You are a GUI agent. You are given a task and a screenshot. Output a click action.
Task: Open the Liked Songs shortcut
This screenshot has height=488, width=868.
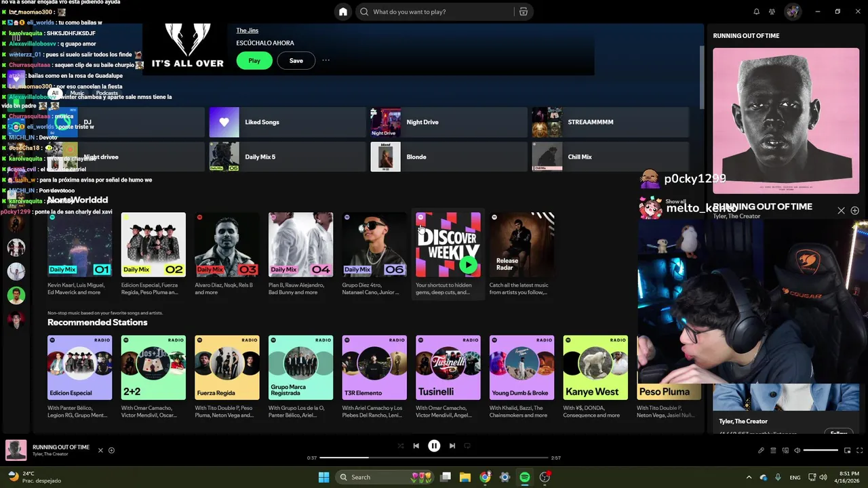pos(287,122)
